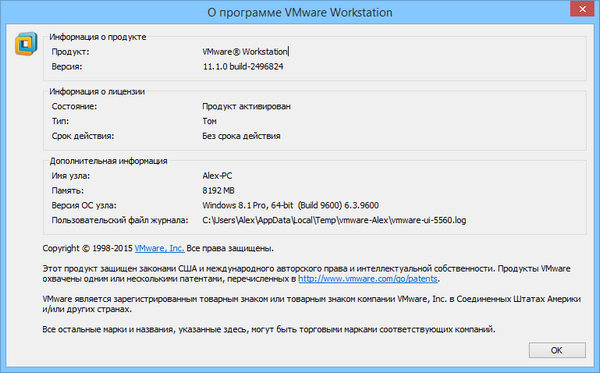Click the 'Память:' label
Image resolution: width=600 pixels, height=373 pixels.
(x=67, y=191)
